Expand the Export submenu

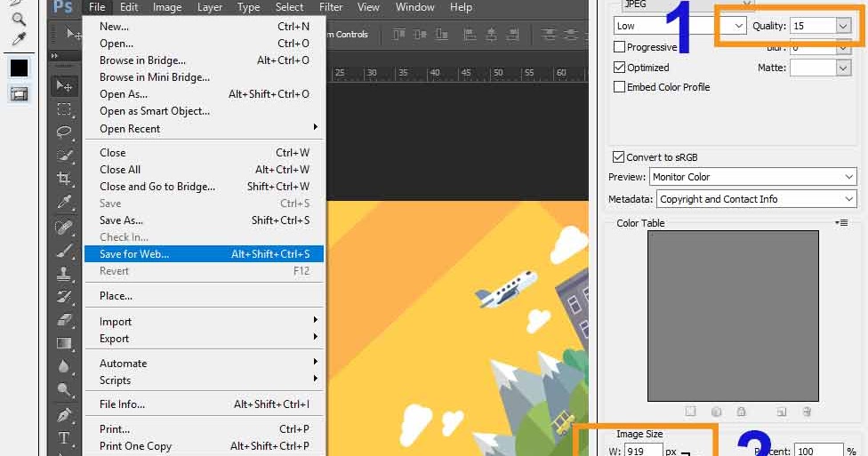click(x=204, y=339)
